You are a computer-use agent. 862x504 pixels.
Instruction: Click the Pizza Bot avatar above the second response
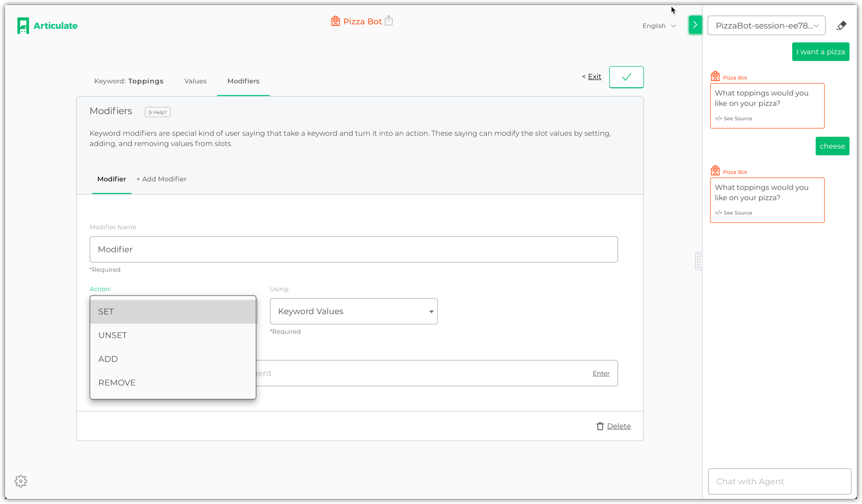tap(715, 171)
